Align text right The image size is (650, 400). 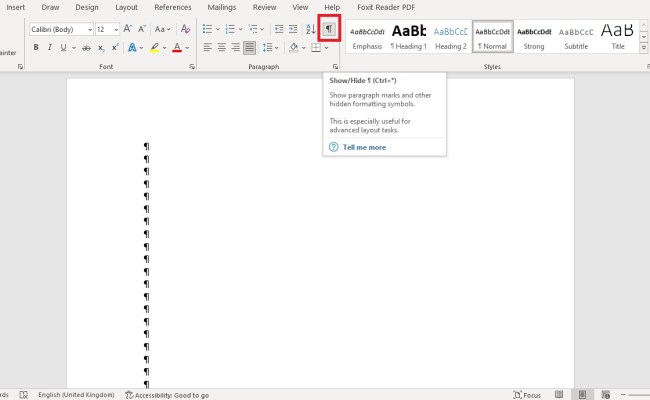pyautogui.click(x=235, y=48)
